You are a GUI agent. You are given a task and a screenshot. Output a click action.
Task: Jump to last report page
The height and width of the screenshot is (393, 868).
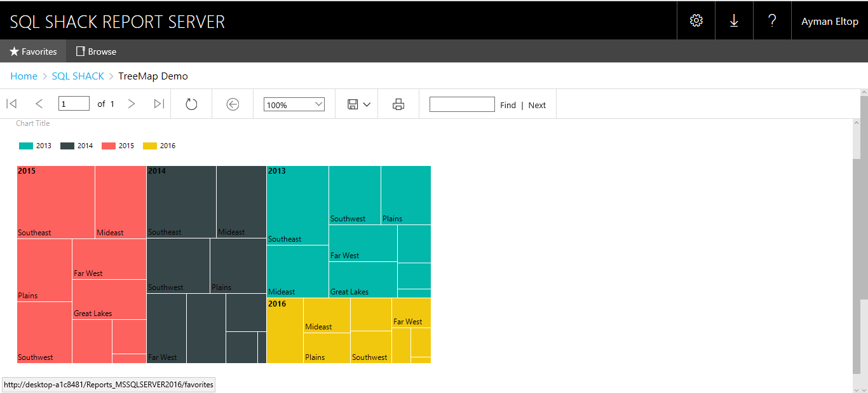tap(159, 104)
